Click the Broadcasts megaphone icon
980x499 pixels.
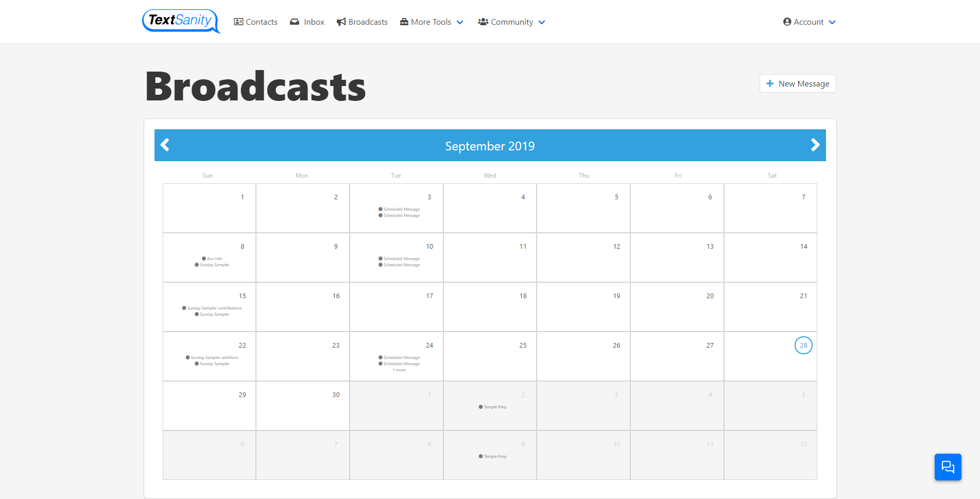(x=341, y=22)
